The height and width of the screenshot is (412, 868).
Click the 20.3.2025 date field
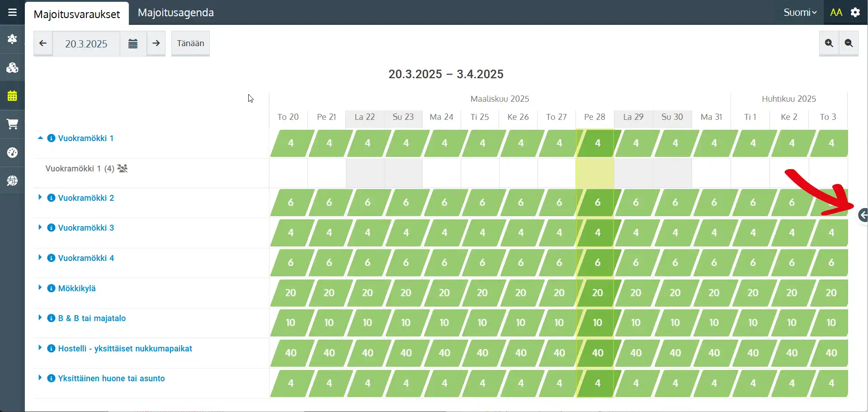click(x=86, y=44)
